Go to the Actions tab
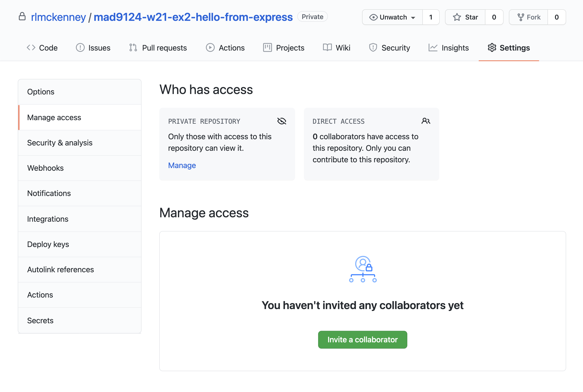The height and width of the screenshot is (392, 583). coord(225,47)
